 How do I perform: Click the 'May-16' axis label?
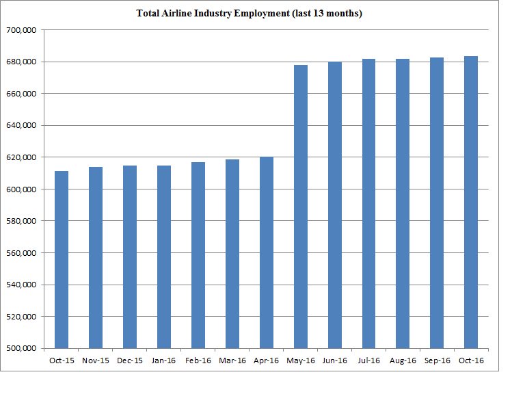click(x=301, y=360)
